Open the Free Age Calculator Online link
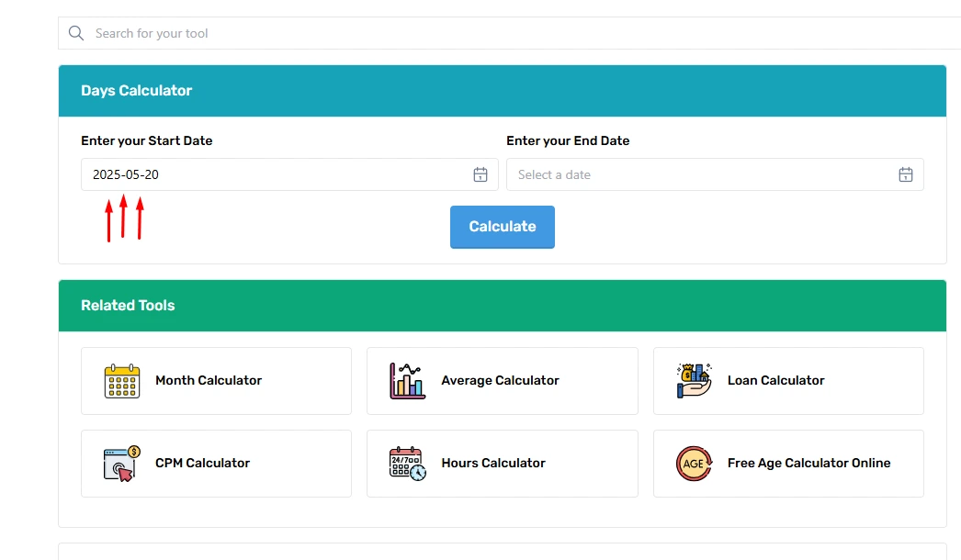 (x=788, y=464)
